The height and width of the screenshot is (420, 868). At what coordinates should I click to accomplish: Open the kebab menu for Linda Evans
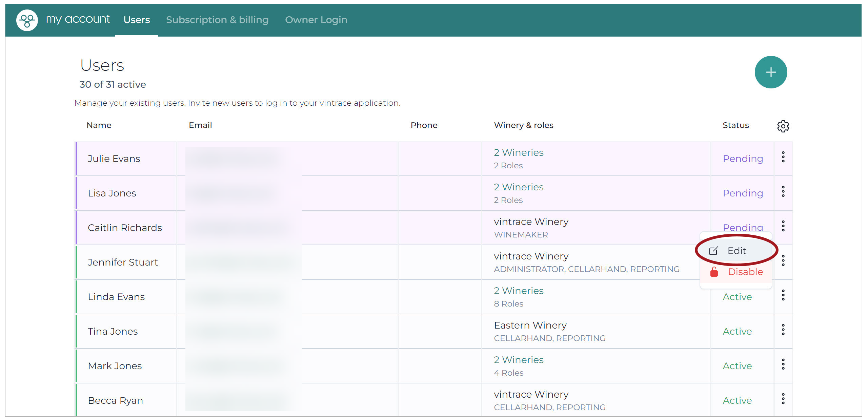783,295
